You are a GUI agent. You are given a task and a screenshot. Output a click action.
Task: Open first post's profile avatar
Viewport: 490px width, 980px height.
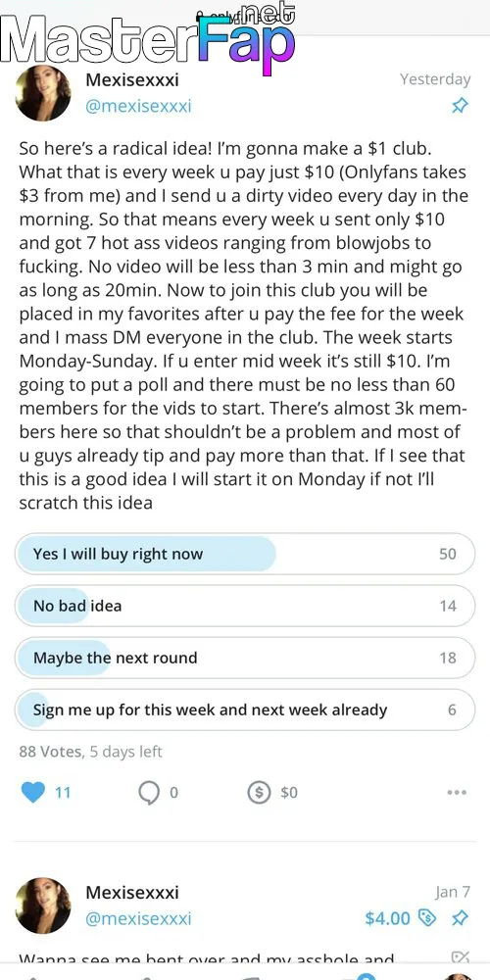coord(43,92)
